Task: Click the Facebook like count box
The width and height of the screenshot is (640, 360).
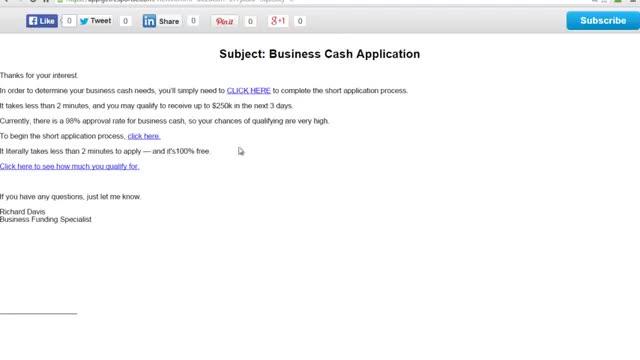Action: [x=69, y=21]
